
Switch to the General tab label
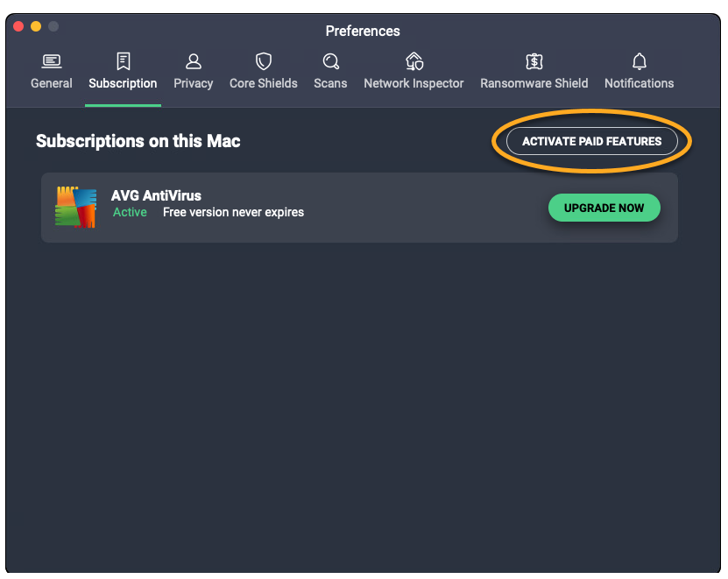tap(52, 83)
